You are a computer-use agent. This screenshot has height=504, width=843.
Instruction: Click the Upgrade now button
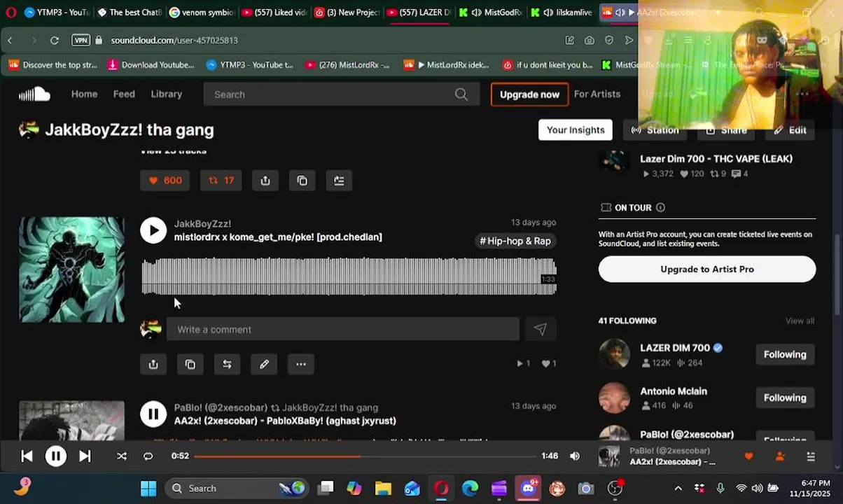[x=529, y=94]
